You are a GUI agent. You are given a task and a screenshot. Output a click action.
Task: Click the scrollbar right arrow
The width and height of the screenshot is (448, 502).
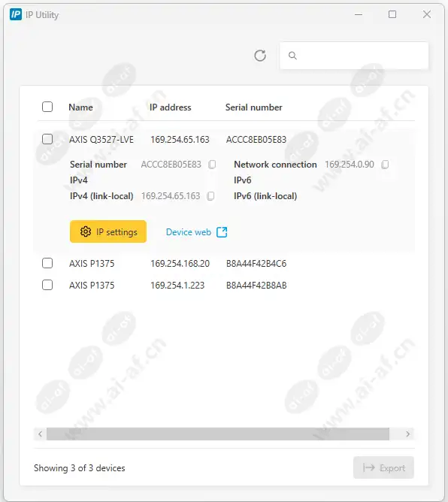tap(407, 434)
